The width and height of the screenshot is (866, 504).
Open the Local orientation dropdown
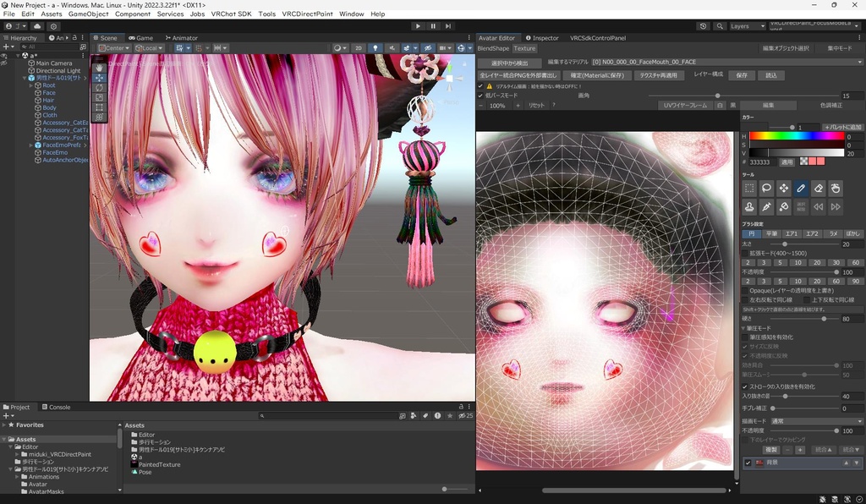[x=149, y=48]
